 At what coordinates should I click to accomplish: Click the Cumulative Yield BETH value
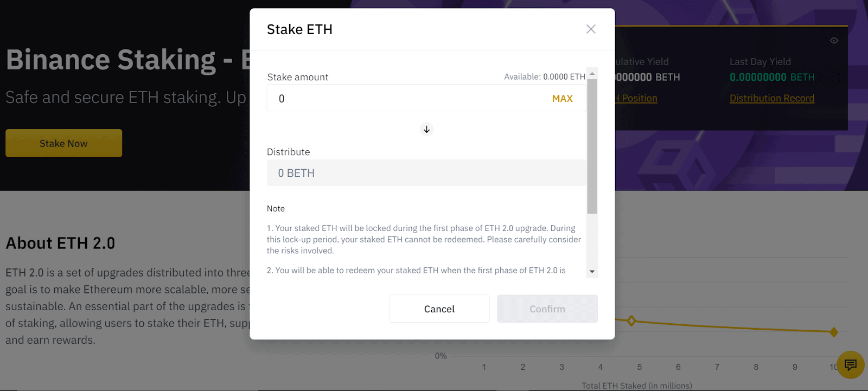(x=646, y=77)
